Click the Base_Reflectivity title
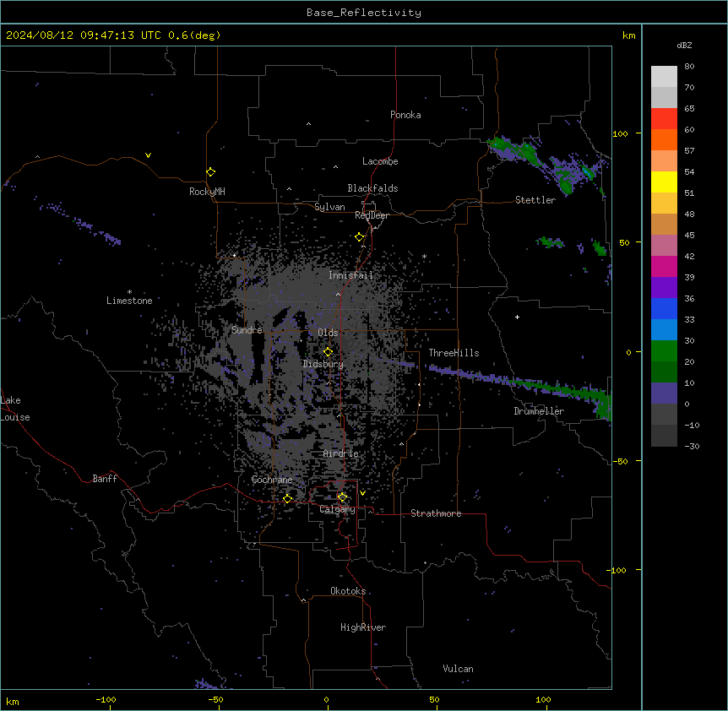This screenshot has width=728, height=711. (x=363, y=13)
